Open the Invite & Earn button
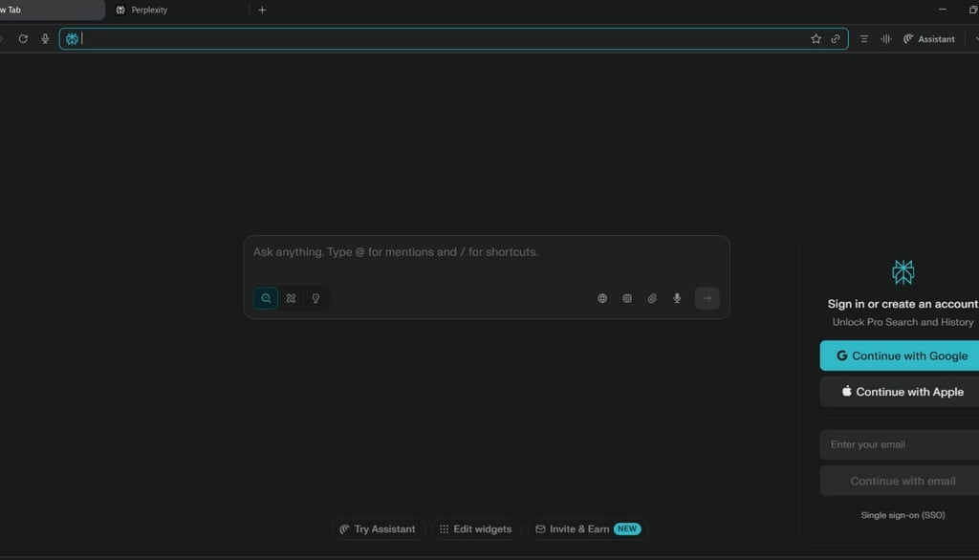Viewport: 979px width, 560px height. [588, 528]
